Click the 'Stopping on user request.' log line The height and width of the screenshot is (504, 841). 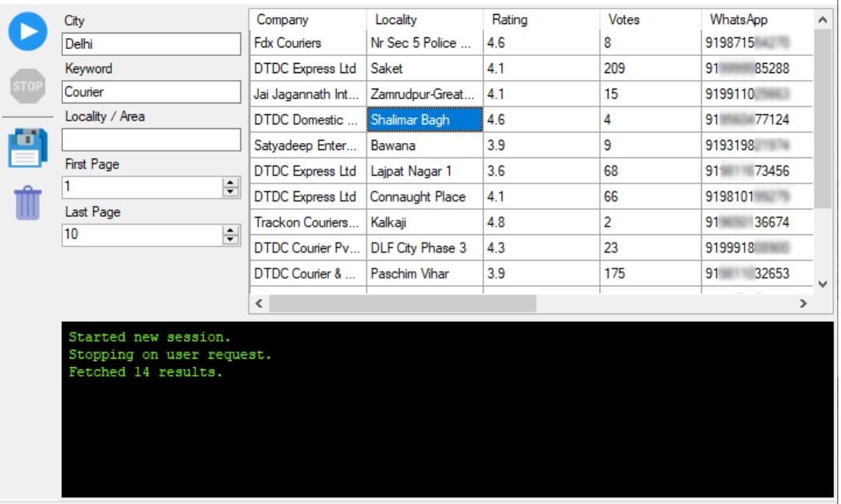170,355
